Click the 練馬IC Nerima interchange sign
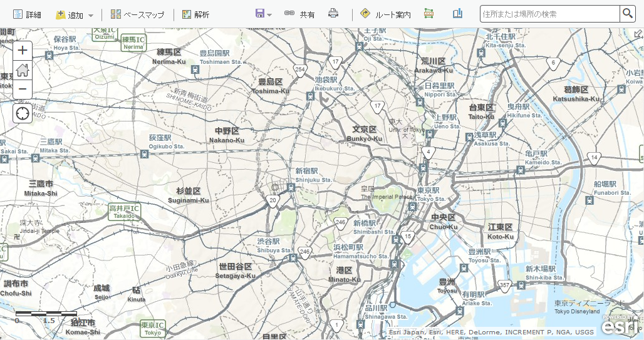Image resolution: width=644 pixels, height=340 pixels. pyautogui.click(x=133, y=43)
